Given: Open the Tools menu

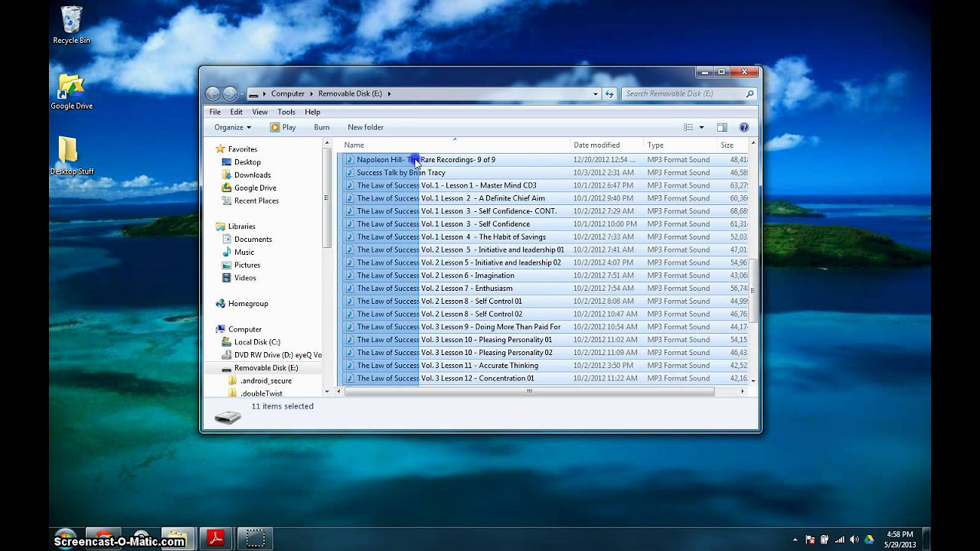Looking at the screenshot, I should (x=286, y=112).
